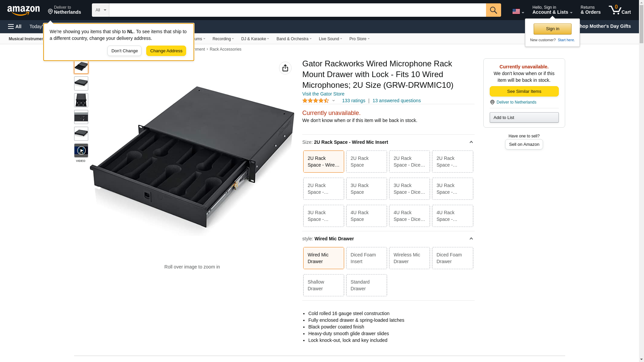Image resolution: width=644 pixels, height=362 pixels.
Task: Click the See Similar Items button
Action: [524, 92]
